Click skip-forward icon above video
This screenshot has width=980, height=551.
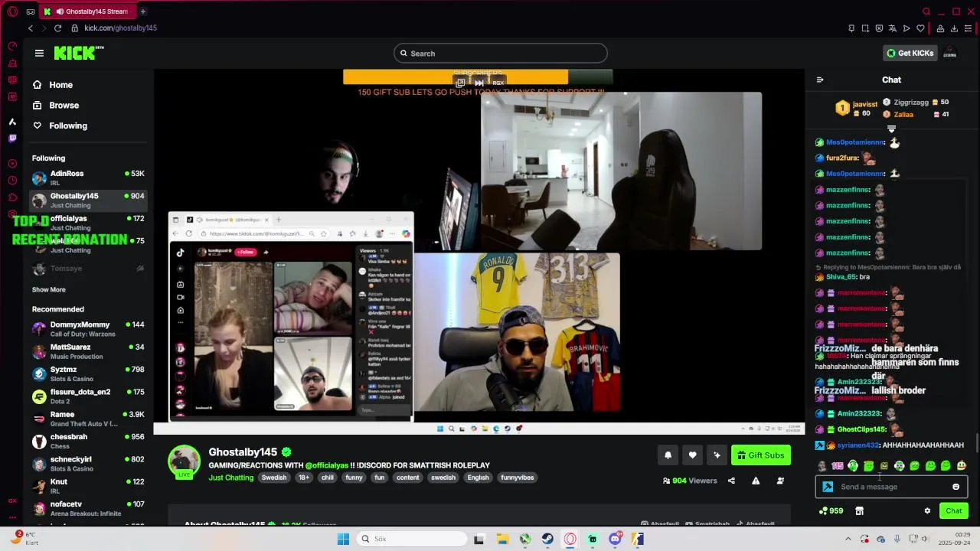coord(479,83)
